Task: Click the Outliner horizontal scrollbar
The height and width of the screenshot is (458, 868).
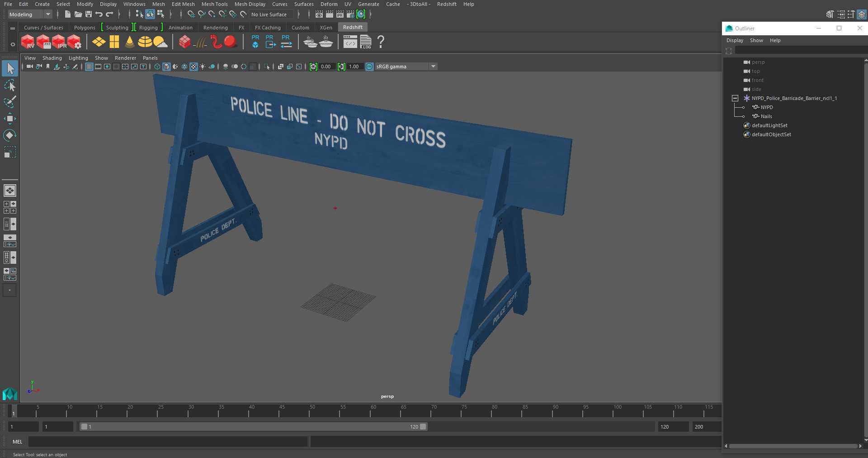Action: click(793, 446)
